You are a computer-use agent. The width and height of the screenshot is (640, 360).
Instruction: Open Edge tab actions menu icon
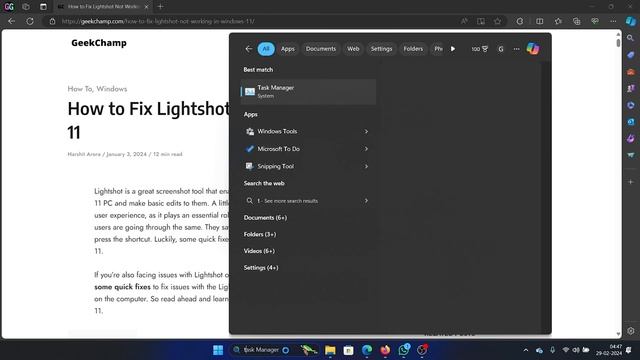click(43, 7)
